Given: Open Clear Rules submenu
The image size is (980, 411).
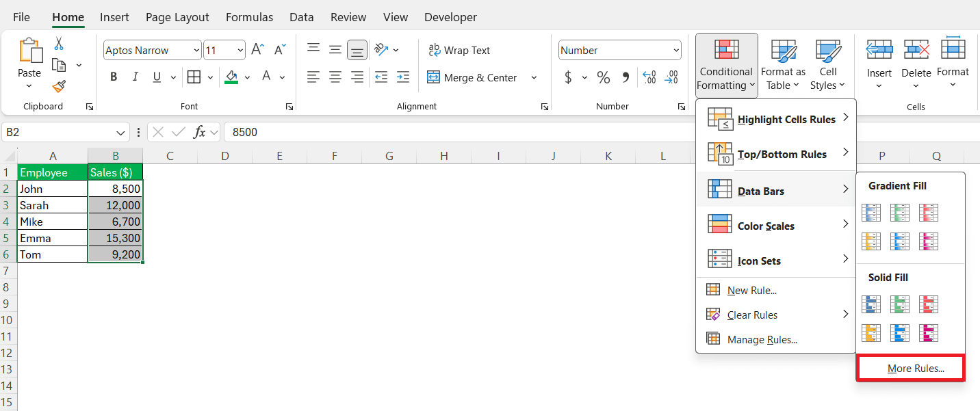Looking at the screenshot, I should click(776, 315).
